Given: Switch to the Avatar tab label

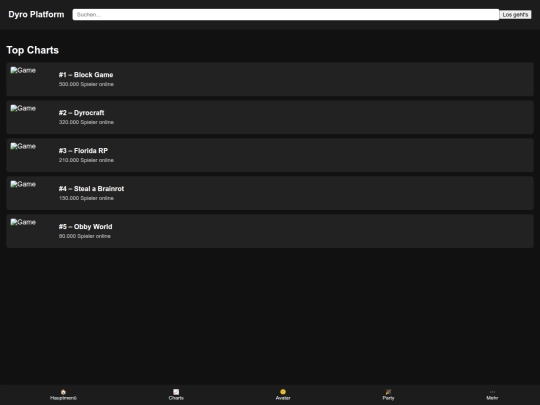Looking at the screenshot, I should click(283, 398).
